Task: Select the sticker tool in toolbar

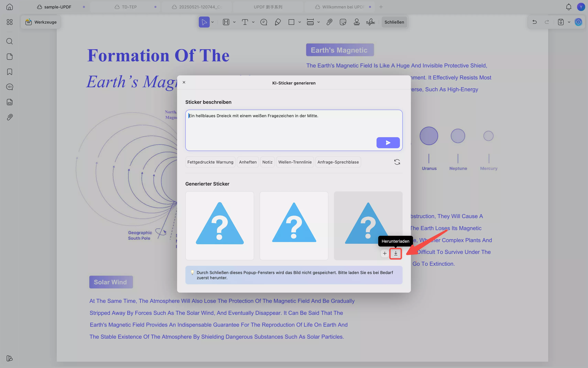Action: point(343,22)
